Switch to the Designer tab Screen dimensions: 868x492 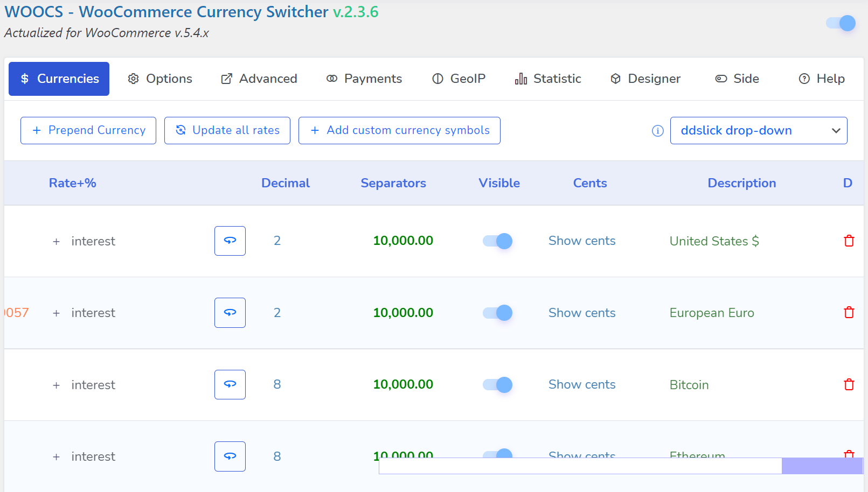pos(645,79)
